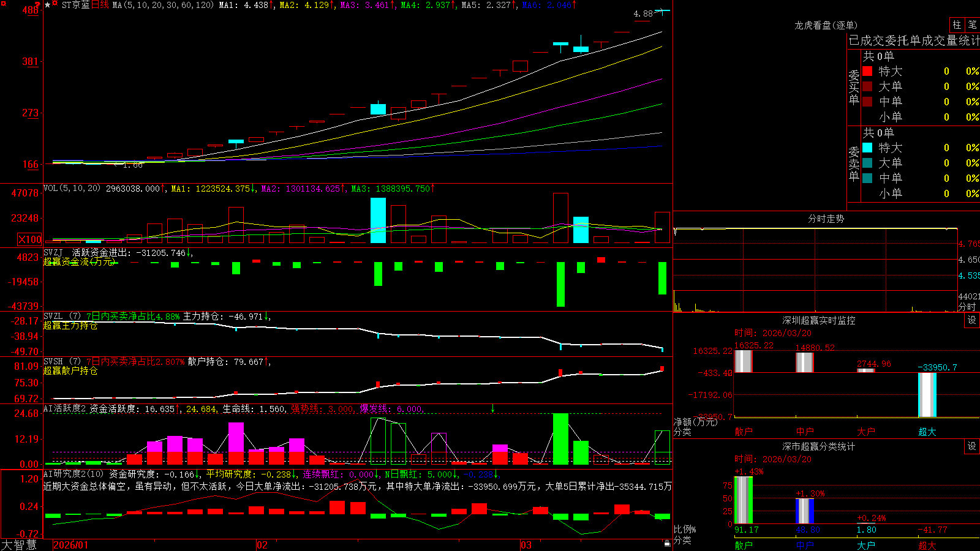The height and width of the screenshot is (551, 980).
Task: Click the 小单 row under 委买单
Action: (x=914, y=117)
